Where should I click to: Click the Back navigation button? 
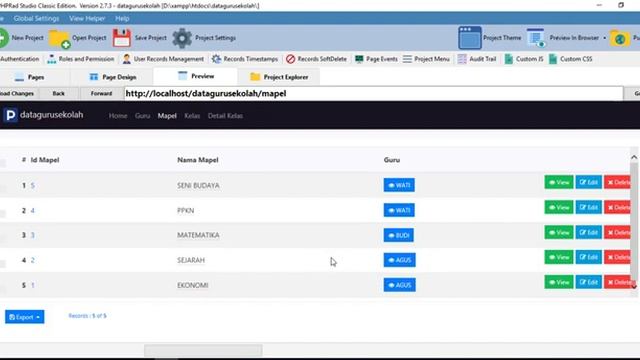point(58,93)
